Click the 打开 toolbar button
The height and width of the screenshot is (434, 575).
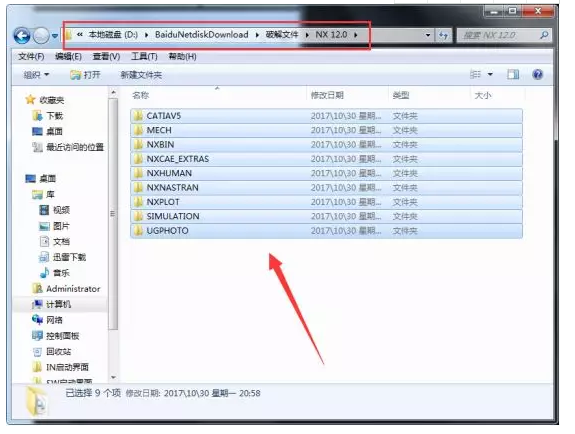pos(85,75)
